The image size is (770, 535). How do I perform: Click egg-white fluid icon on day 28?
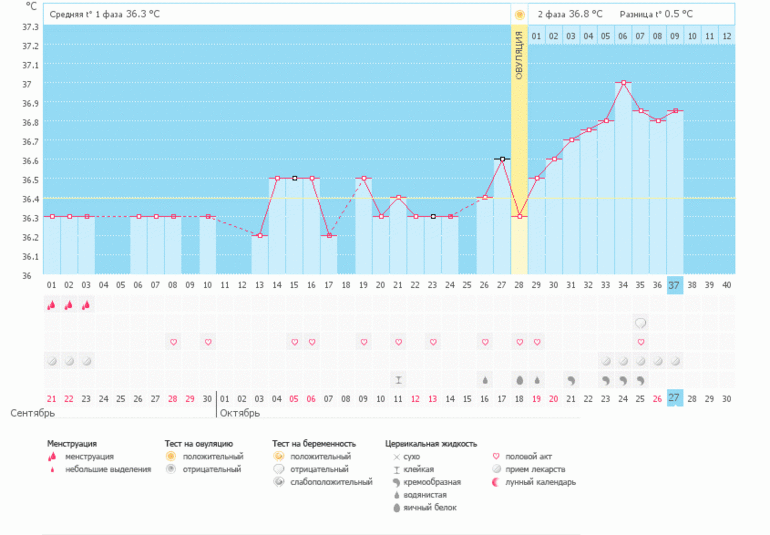tap(519, 380)
